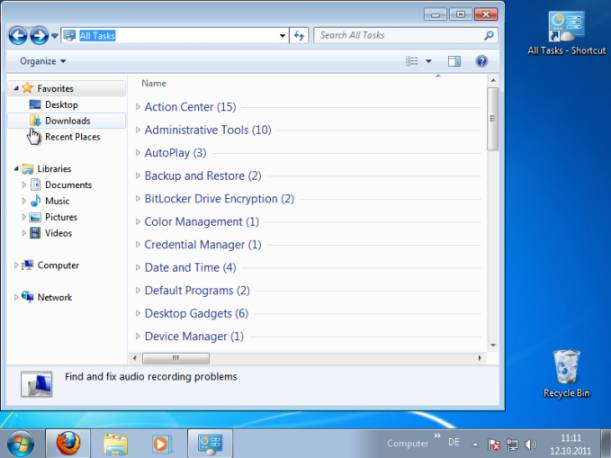611x458 pixels.
Task: Open the Help button
Action: [482, 61]
